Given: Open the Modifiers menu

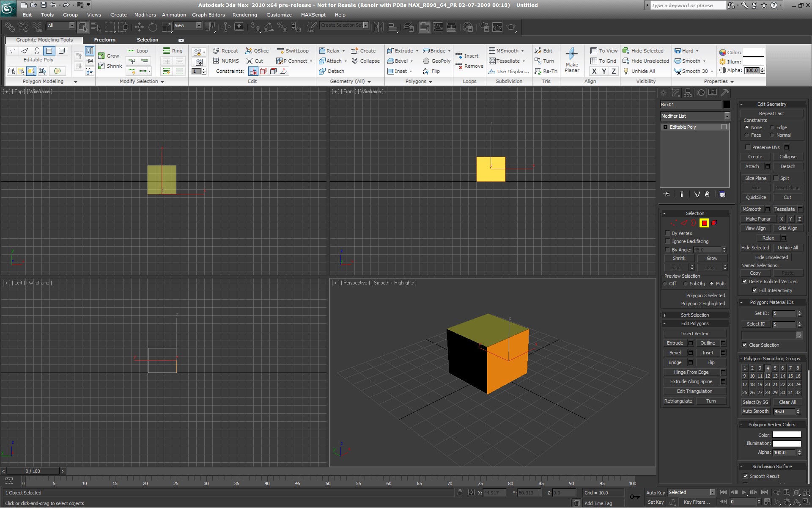Looking at the screenshot, I should point(143,14).
